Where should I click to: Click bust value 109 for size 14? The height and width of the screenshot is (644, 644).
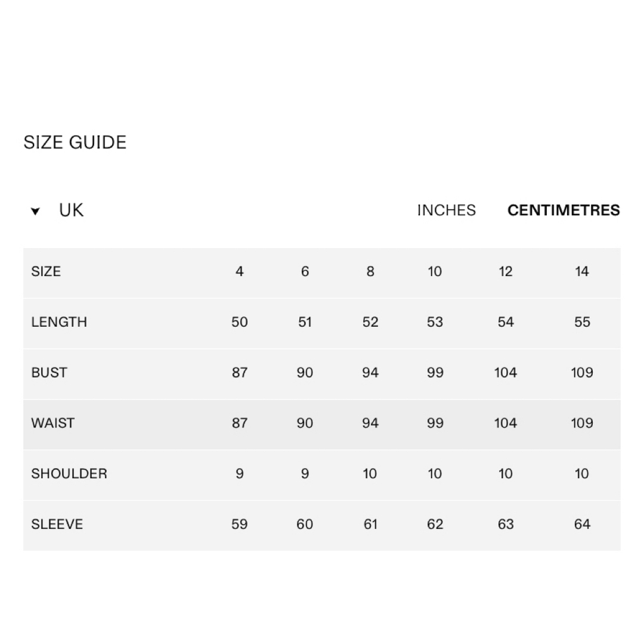(582, 373)
